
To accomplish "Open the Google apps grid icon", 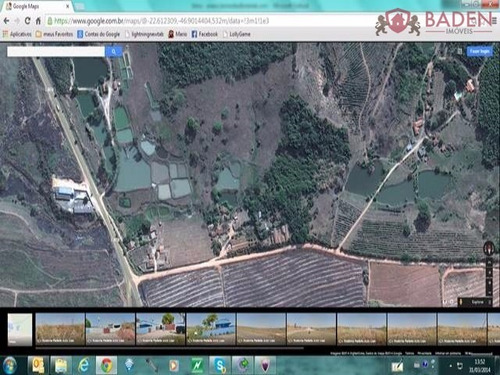I will point(460,51).
